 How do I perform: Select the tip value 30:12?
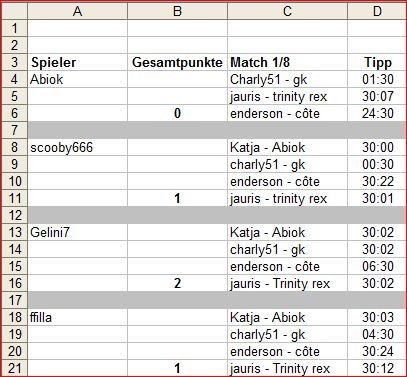[x=377, y=368]
